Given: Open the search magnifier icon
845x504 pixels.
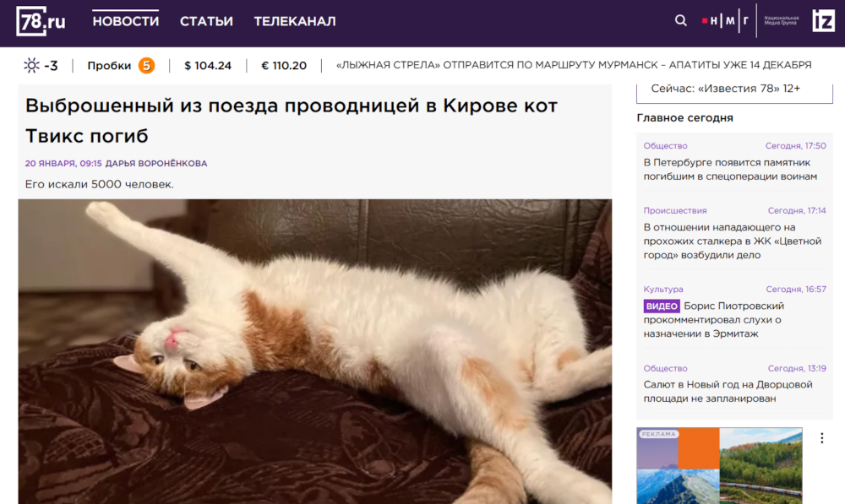Looking at the screenshot, I should coord(680,20).
